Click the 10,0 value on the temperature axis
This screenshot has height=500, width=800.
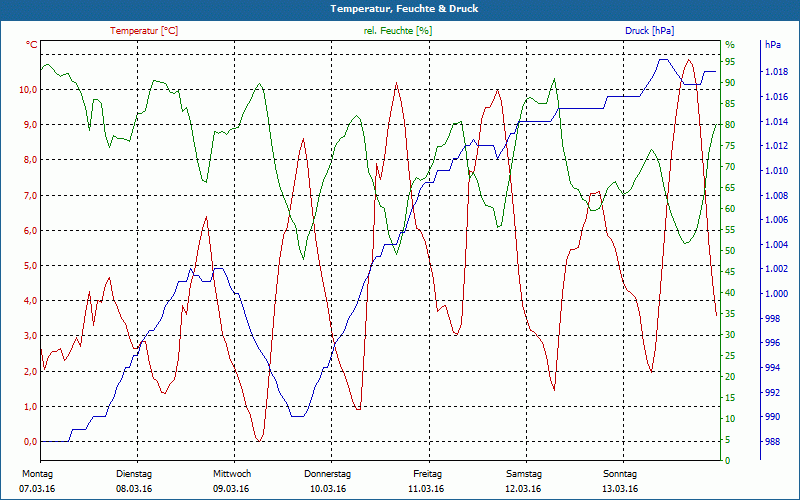[x=28, y=90]
